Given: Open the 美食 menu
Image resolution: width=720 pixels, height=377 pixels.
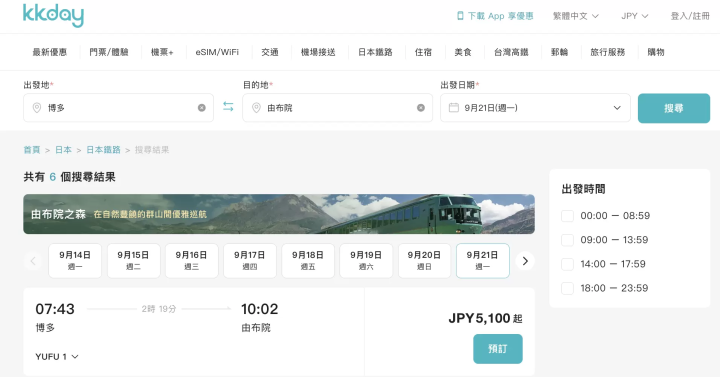Looking at the screenshot, I should pyautogui.click(x=463, y=52).
